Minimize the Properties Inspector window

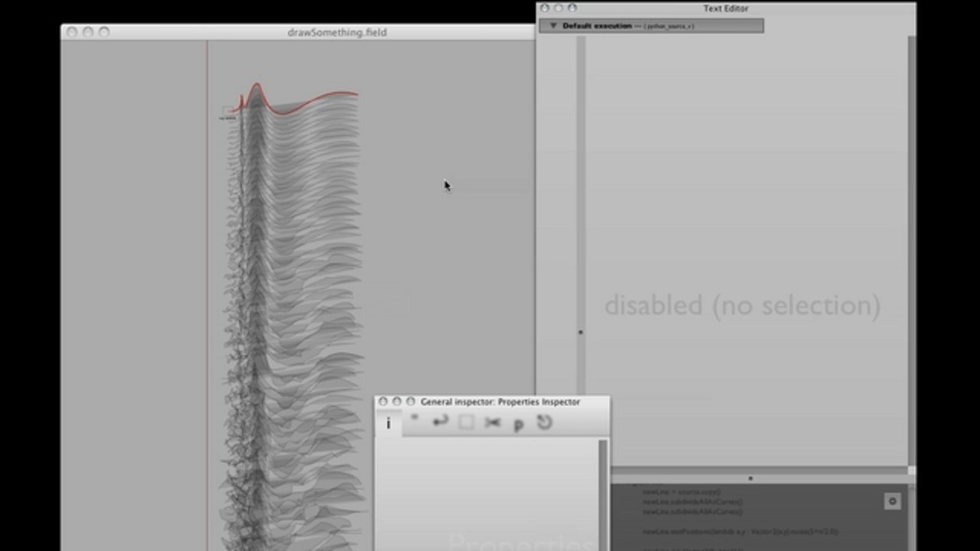pos(397,402)
